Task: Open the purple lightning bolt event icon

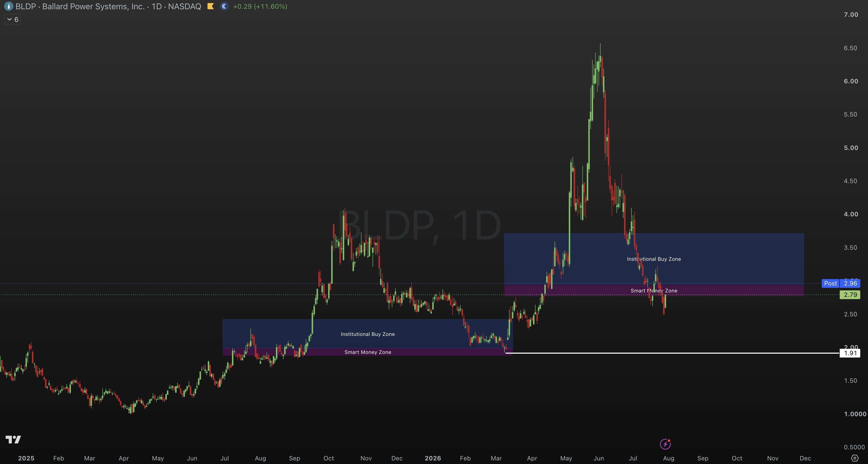Action: (x=665, y=444)
